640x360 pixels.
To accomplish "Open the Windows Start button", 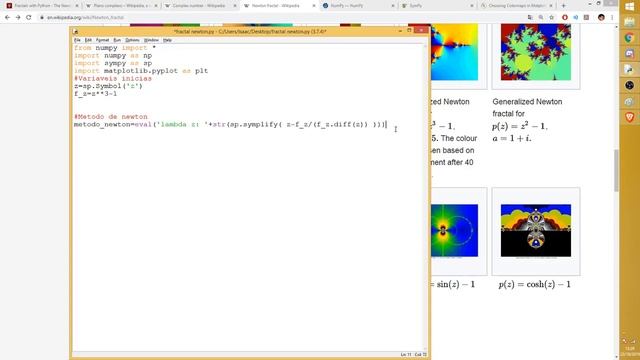I will click(629, 6).
